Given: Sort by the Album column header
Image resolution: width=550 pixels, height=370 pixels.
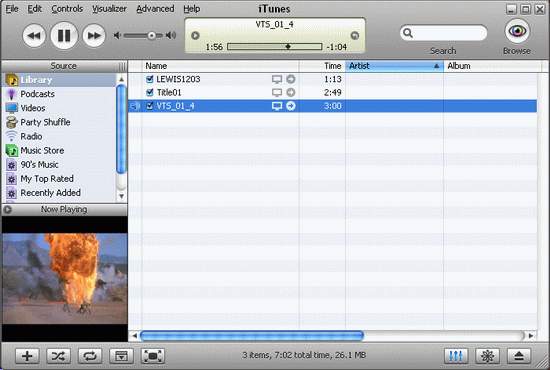Looking at the screenshot, I should tap(492, 66).
